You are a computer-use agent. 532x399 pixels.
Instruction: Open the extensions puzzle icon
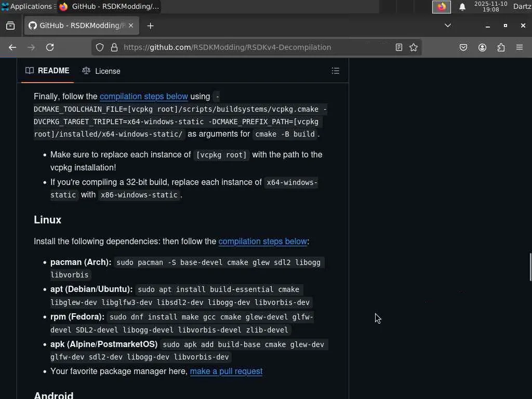click(501, 47)
